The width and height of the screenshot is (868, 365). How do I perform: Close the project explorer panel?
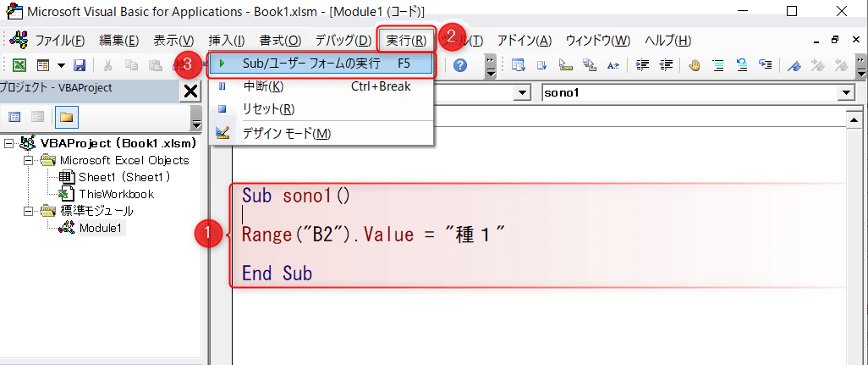pos(190,91)
